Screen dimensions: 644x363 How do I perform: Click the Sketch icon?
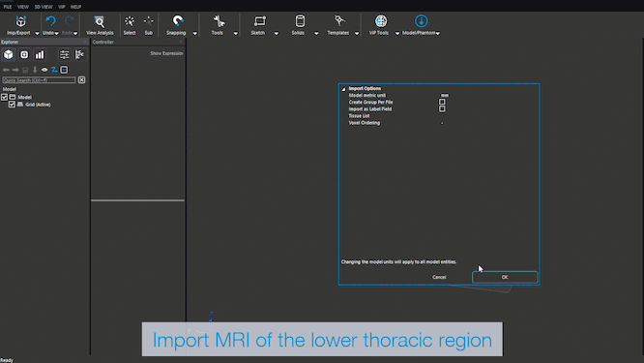pos(259,21)
